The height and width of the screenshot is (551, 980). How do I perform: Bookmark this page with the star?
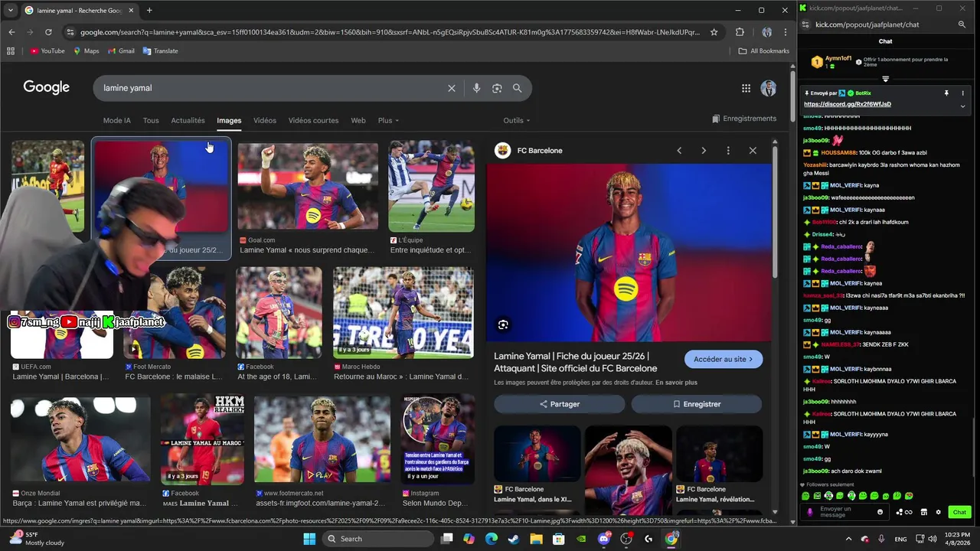[x=714, y=32]
